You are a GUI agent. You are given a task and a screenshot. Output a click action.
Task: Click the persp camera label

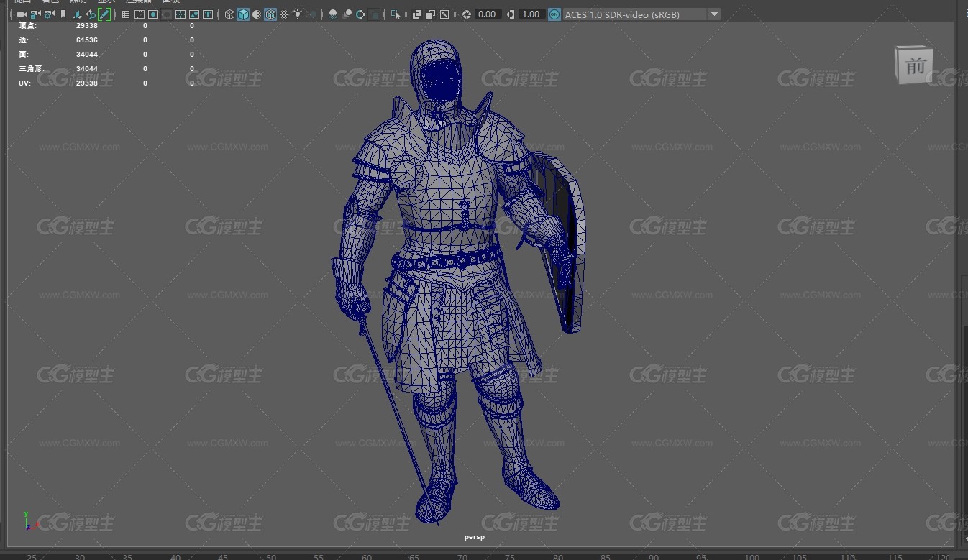(475, 537)
